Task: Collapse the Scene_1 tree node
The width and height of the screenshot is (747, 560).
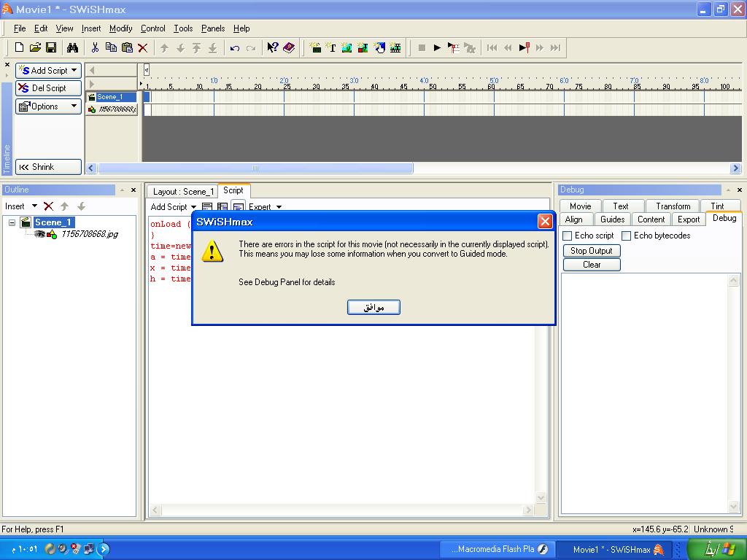Action: (x=12, y=222)
